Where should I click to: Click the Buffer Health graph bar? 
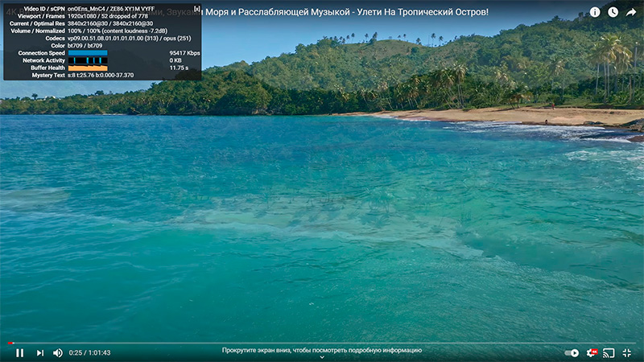87,68
